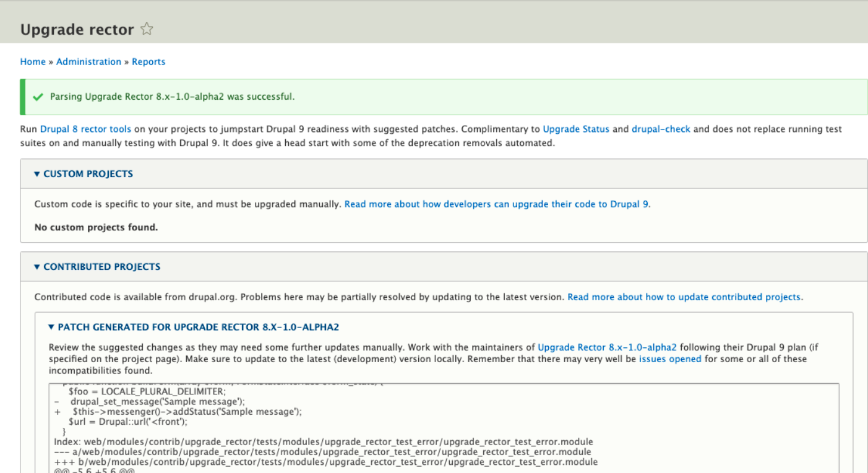Read more about upgrading code to Drupal 9
This screenshot has height=473, width=868.
point(496,204)
